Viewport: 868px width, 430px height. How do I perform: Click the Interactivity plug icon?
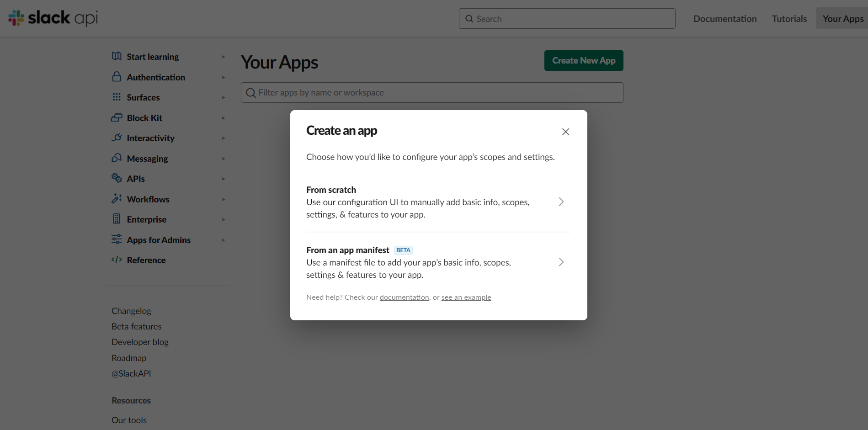point(117,138)
